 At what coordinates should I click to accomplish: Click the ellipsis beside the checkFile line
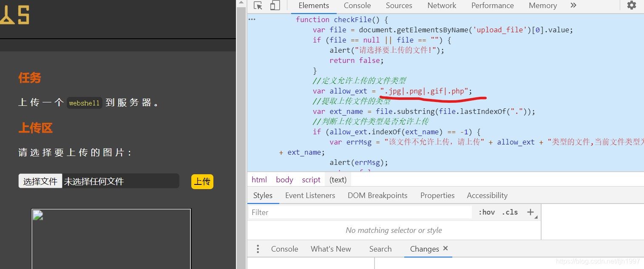(x=252, y=20)
